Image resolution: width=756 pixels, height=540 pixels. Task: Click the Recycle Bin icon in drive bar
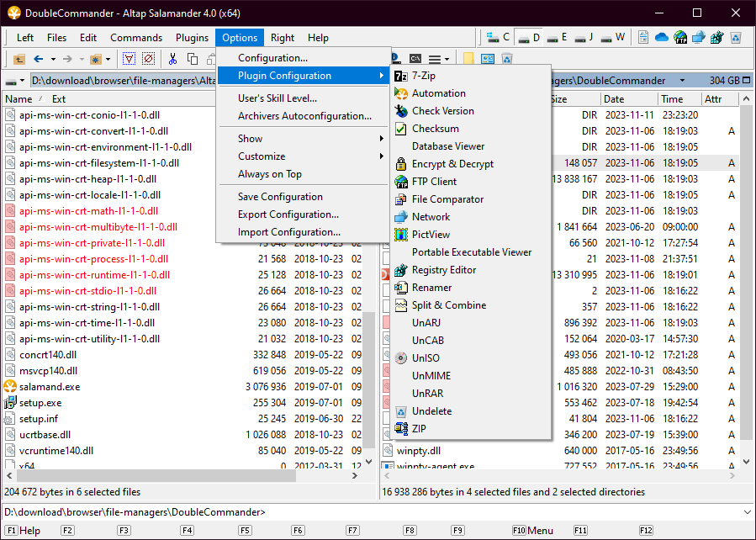coord(735,38)
